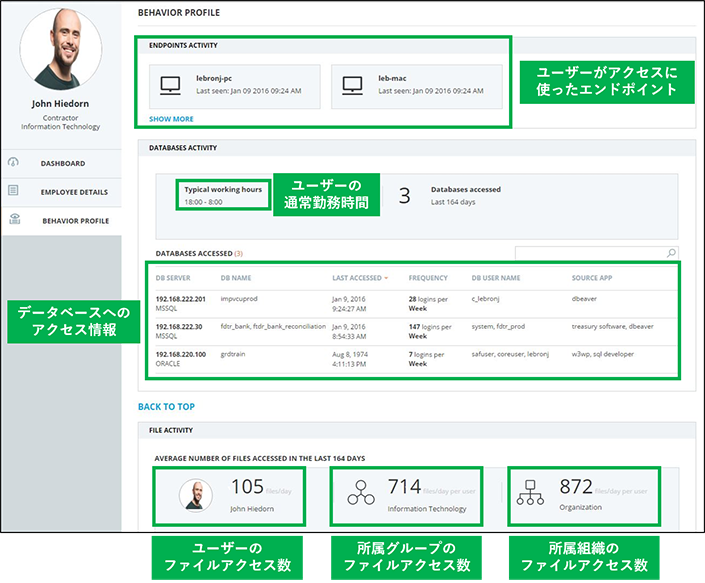The width and height of the screenshot is (705, 583).
Task: Click the Dashboard gauge icon in sidebar
Action: click(14, 163)
